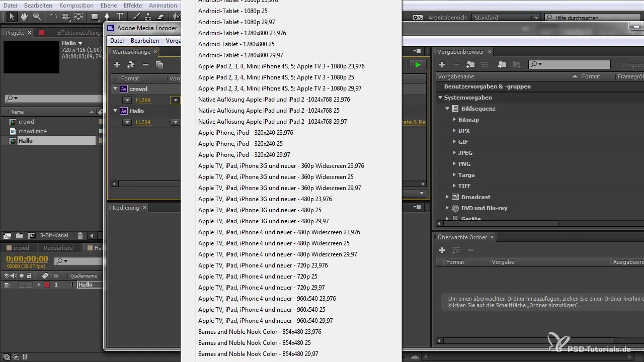
Task: Add a watched folder in Überwachte Ordner
Action: pyautogui.click(x=442, y=250)
